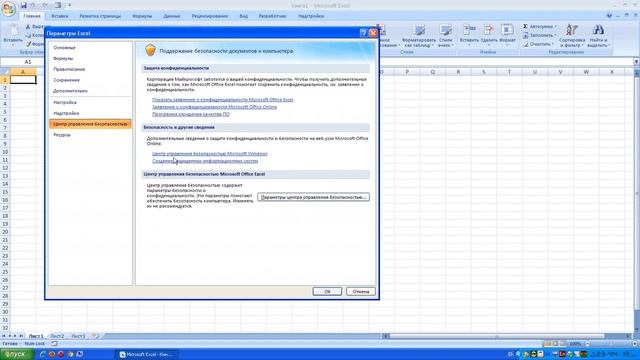The width and height of the screenshot is (640, 360).
Task: Expand the Автосумма dropdown arrow
Action: click(555, 27)
